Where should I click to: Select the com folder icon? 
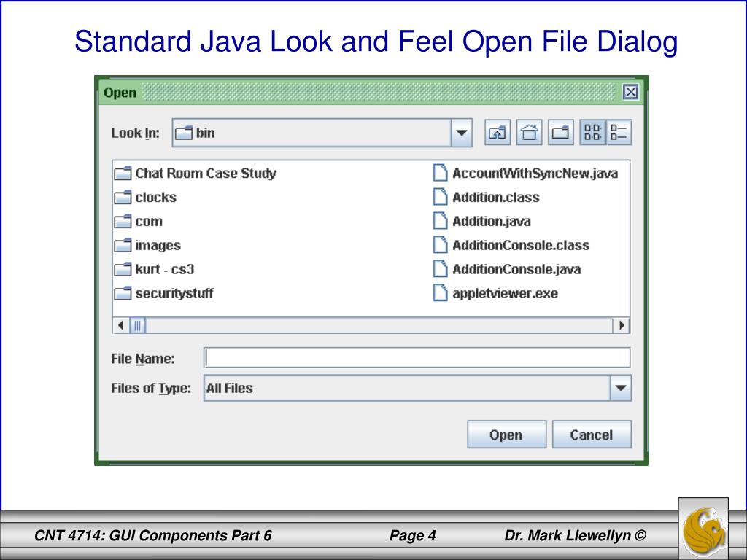click(x=123, y=221)
